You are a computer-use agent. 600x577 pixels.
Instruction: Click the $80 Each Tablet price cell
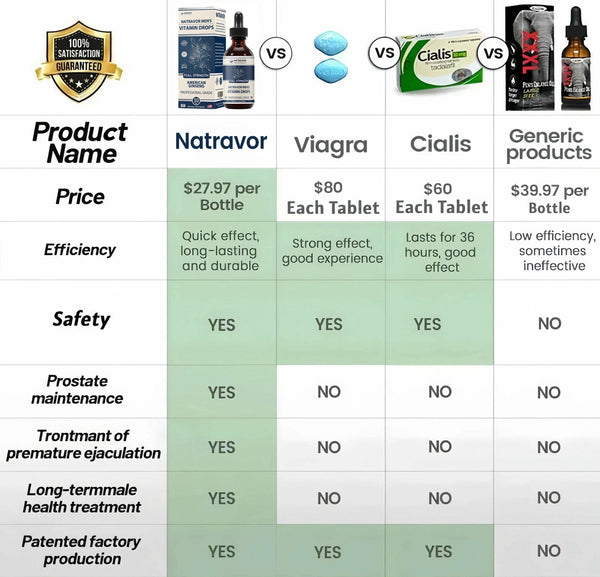click(x=332, y=197)
